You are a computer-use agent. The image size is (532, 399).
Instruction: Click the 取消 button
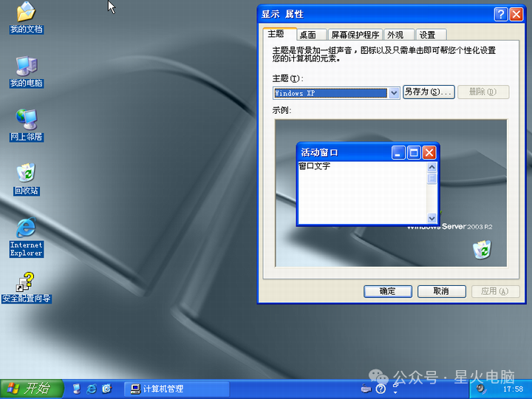pyautogui.click(x=441, y=291)
